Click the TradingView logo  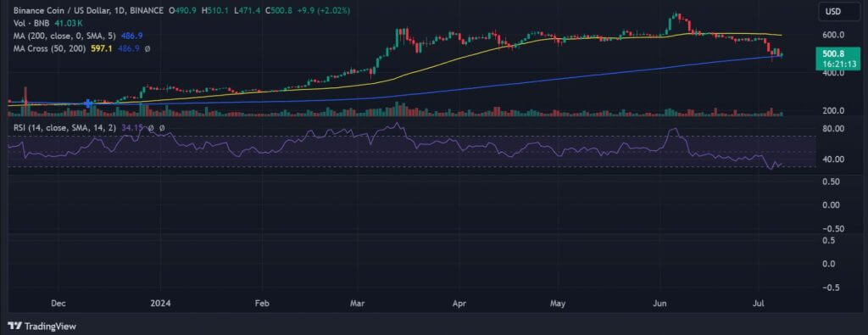point(42,327)
